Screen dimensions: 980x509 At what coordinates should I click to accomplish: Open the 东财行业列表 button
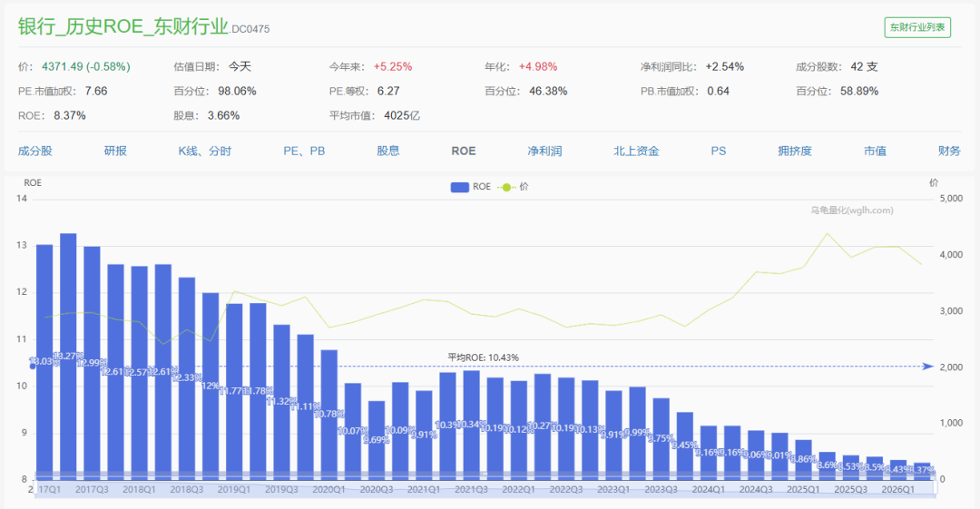point(916,27)
